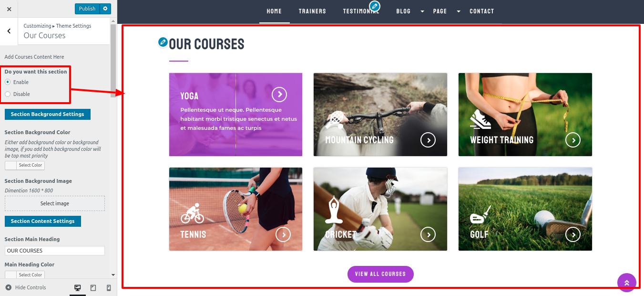Click the publish settings gear icon

coord(105,9)
